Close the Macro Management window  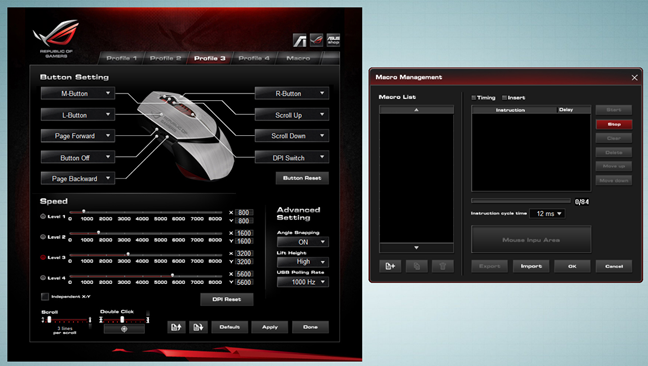(x=634, y=78)
